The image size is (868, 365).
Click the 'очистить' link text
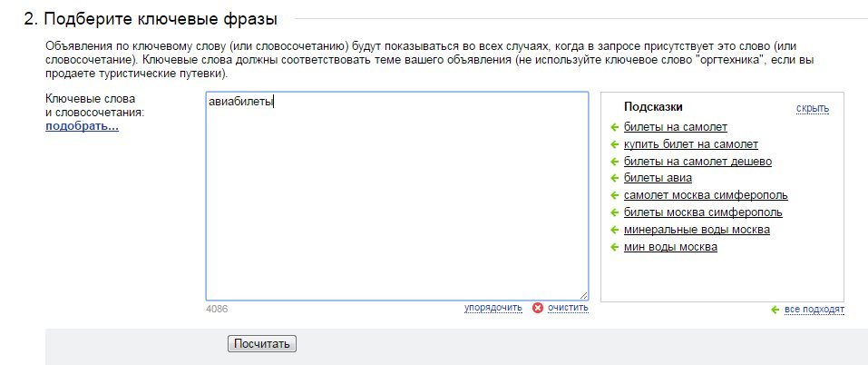coord(568,308)
